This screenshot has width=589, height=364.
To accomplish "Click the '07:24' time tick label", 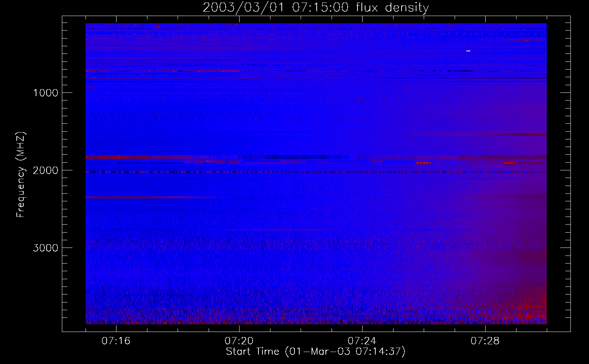I will [x=362, y=341].
